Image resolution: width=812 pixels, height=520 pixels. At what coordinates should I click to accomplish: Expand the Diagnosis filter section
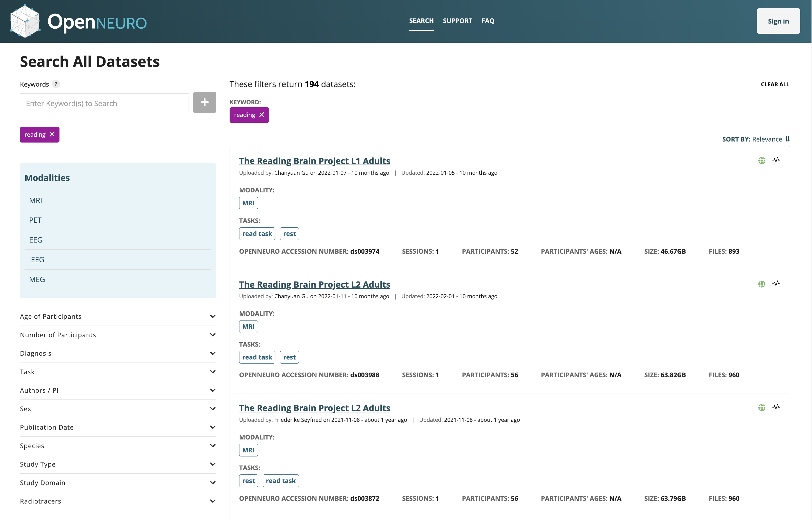point(117,353)
